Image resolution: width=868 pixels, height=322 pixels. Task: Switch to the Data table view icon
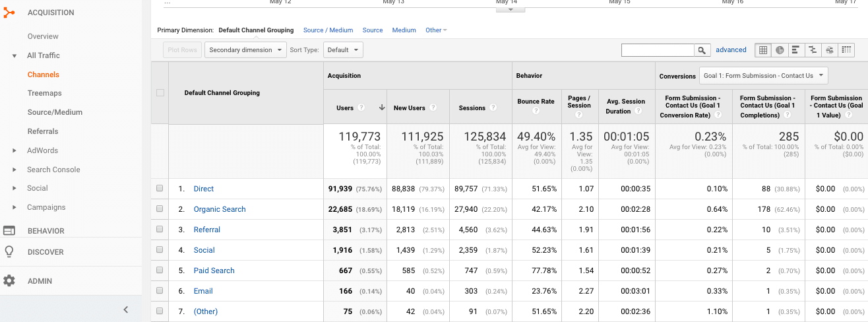click(763, 50)
